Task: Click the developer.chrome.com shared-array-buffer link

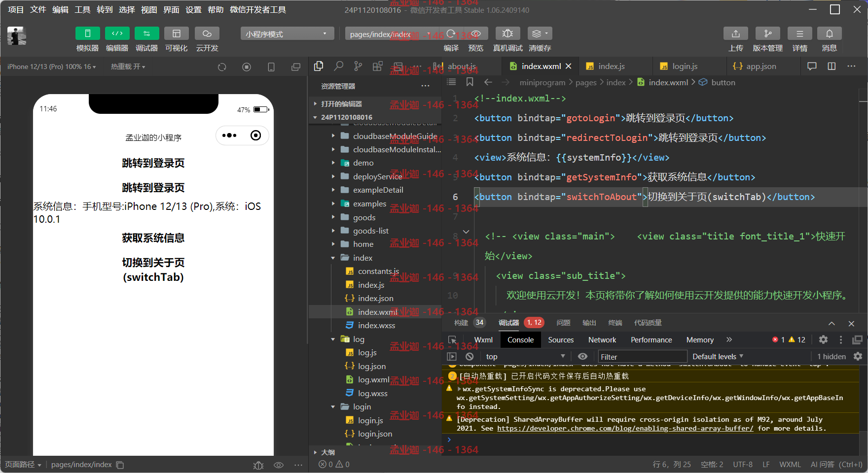Action: [x=625, y=428]
